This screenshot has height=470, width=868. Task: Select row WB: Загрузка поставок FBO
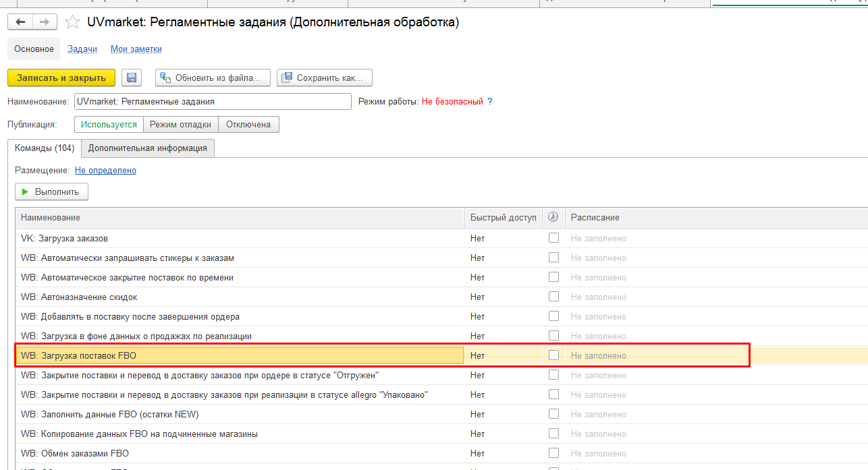[441, 355]
